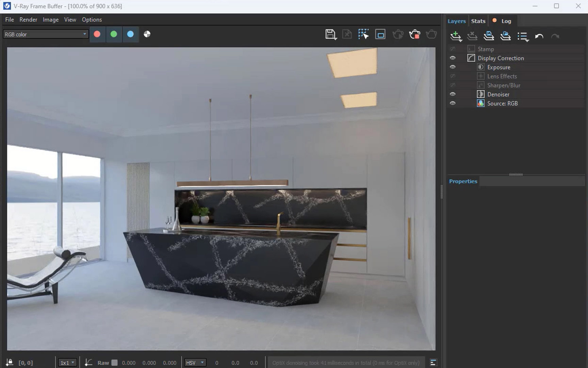This screenshot has height=368, width=588.
Task: Toggle visibility of the Denoiser layer
Action: click(453, 94)
